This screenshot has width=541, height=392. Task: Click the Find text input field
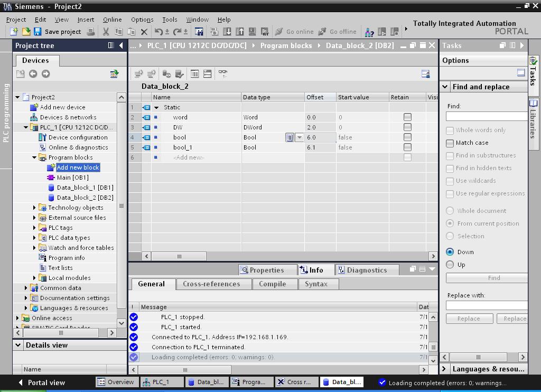click(x=487, y=116)
